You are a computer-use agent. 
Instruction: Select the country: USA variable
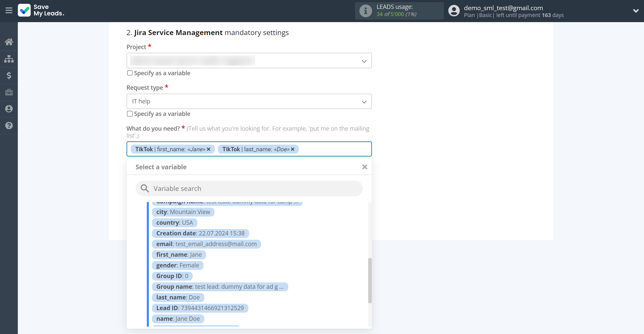tap(175, 223)
